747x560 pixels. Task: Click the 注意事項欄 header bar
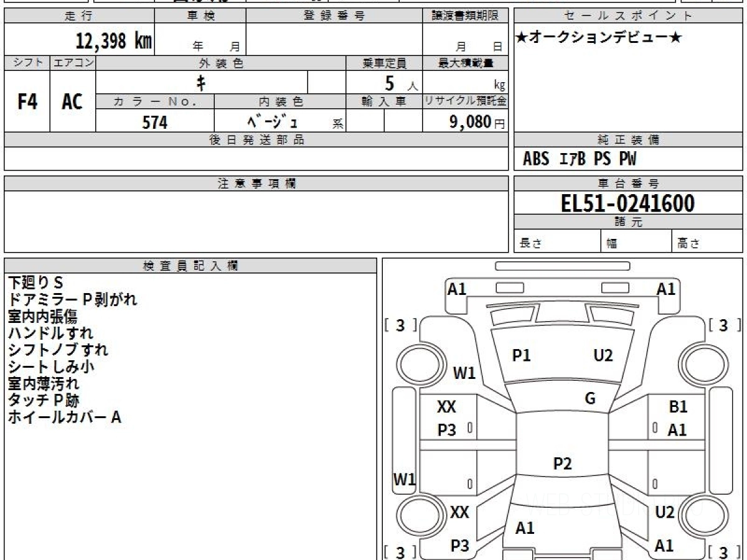tap(256, 184)
